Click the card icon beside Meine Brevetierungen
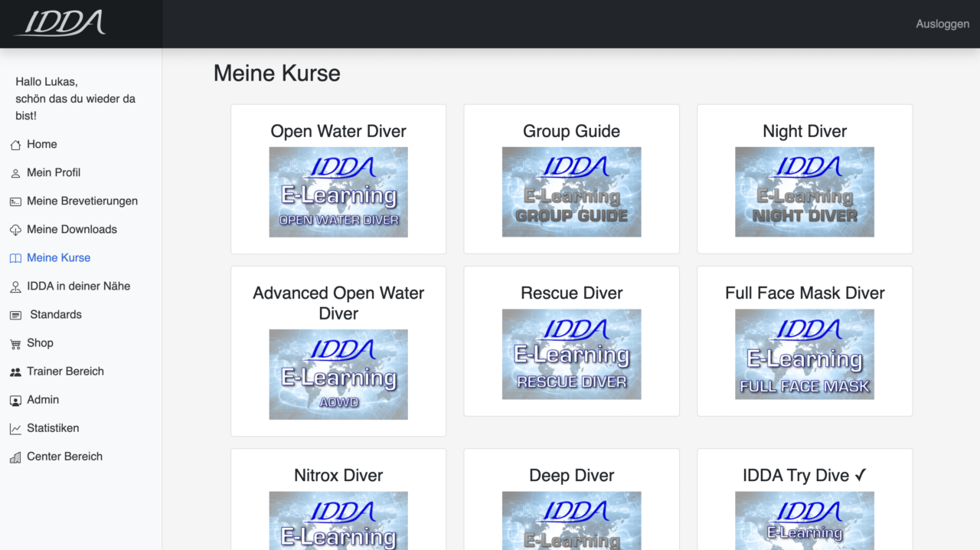The height and width of the screenshot is (550, 980). (15, 201)
